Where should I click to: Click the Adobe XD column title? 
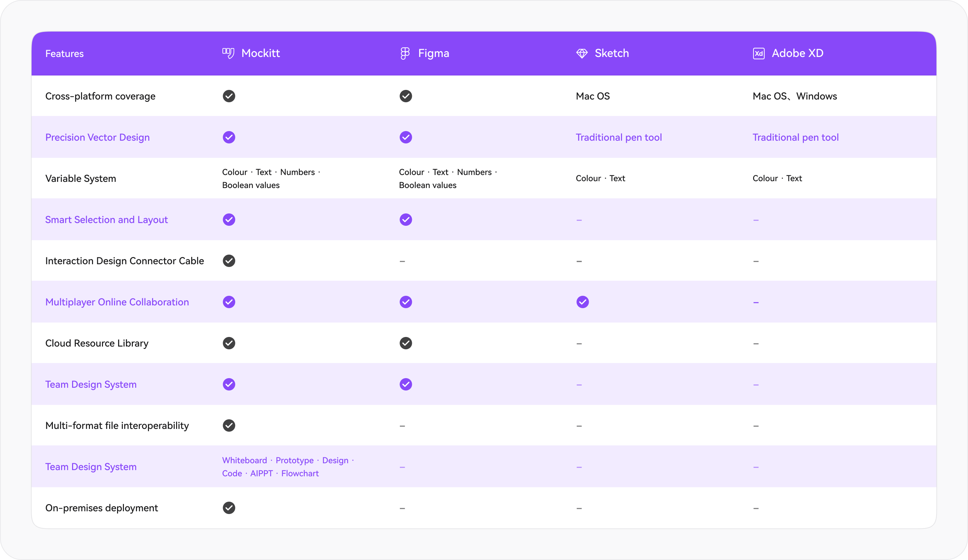pos(797,53)
